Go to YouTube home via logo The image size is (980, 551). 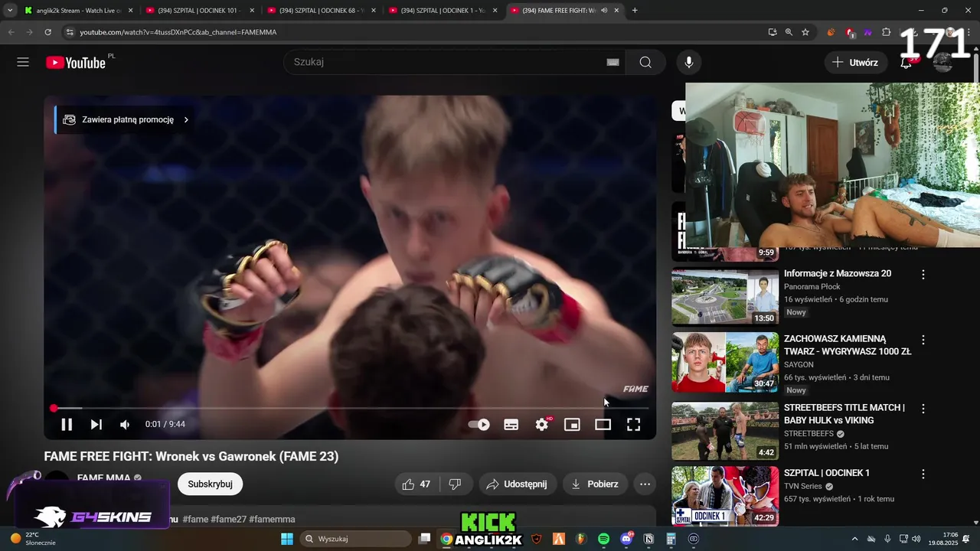point(75,63)
